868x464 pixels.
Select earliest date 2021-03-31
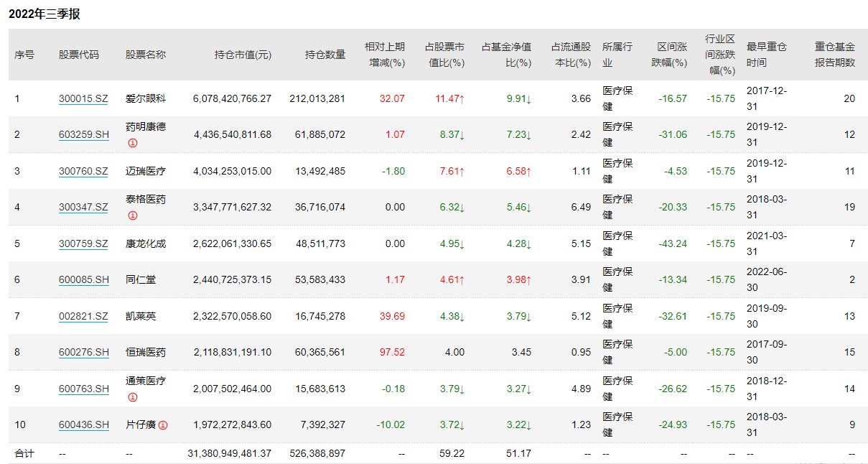[x=767, y=243]
